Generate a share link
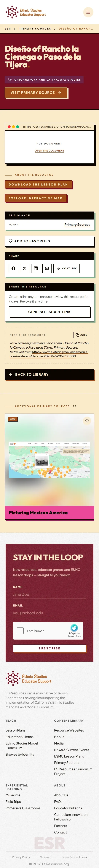Image resolution: width=99 pixels, height=868 pixels. 49,312
